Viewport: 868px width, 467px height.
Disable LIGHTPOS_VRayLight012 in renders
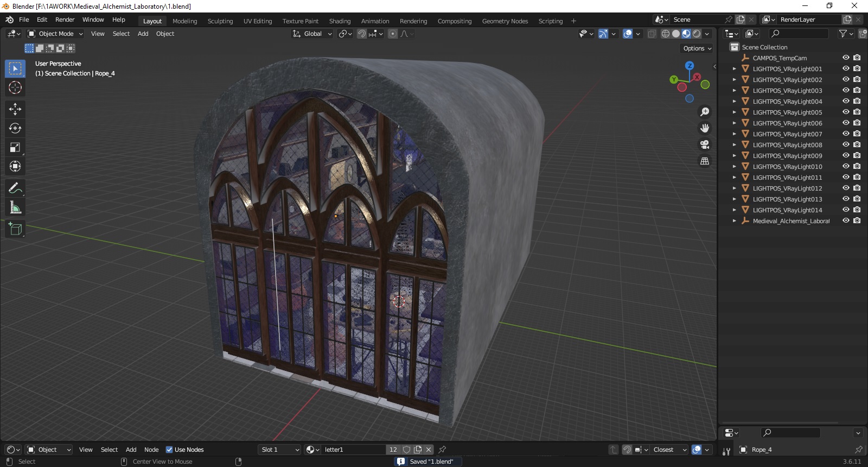857,188
